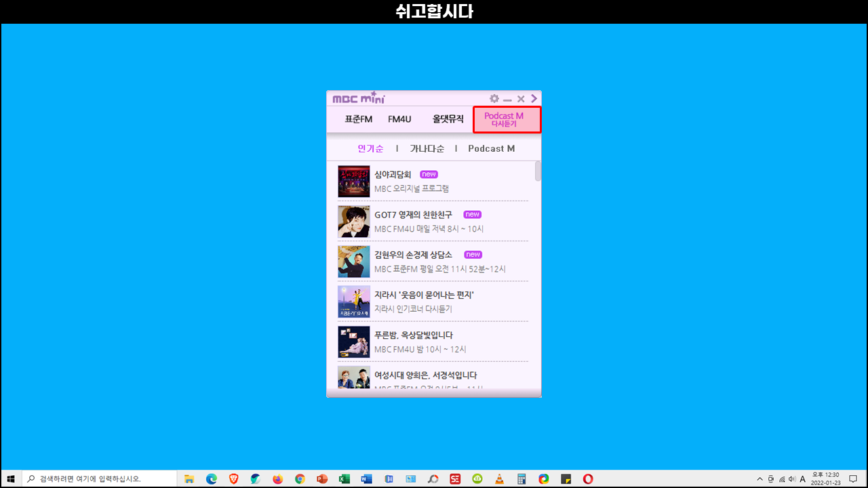Open File Explorer from the taskbar
Image resolution: width=868 pixels, height=488 pixels.
point(189,479)
